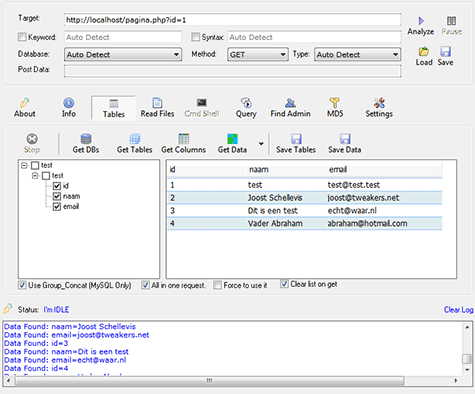Uncheck the email column checkbox

pyautogui.click(x=57, y=207)
